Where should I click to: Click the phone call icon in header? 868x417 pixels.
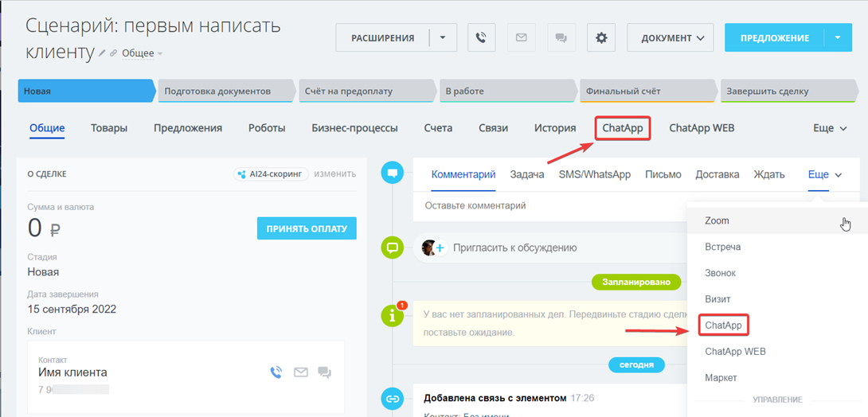coord(482,37)
